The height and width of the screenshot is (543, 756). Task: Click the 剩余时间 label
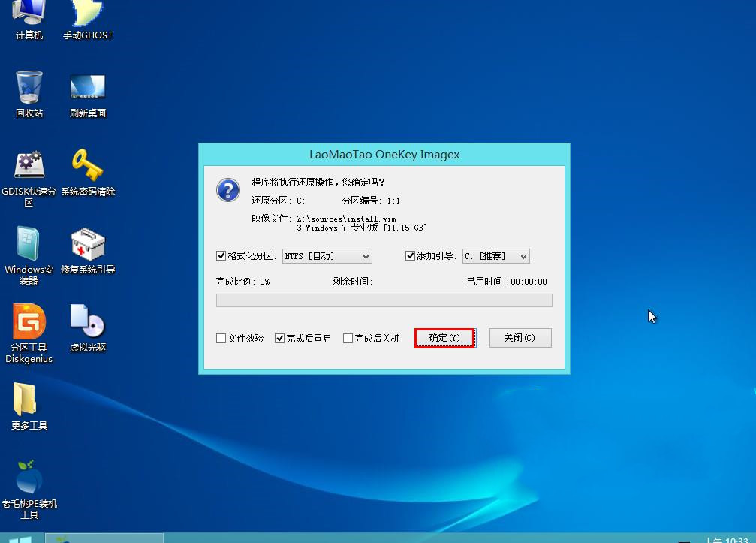tap(352, 281)
